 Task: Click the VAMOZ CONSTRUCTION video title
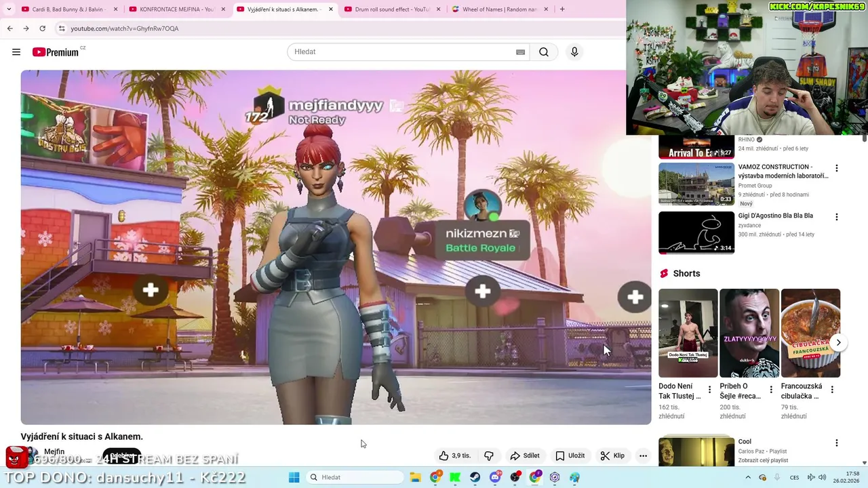click(783, 171)
